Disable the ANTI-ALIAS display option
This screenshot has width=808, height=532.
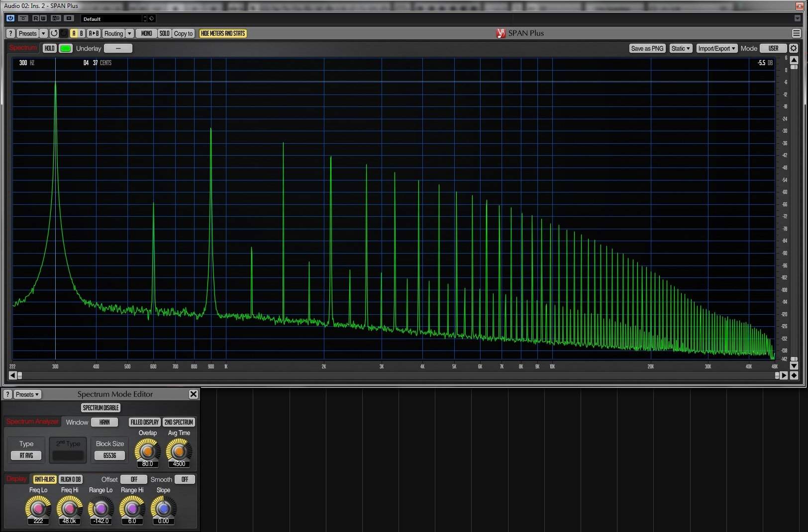tap(44, 479)
